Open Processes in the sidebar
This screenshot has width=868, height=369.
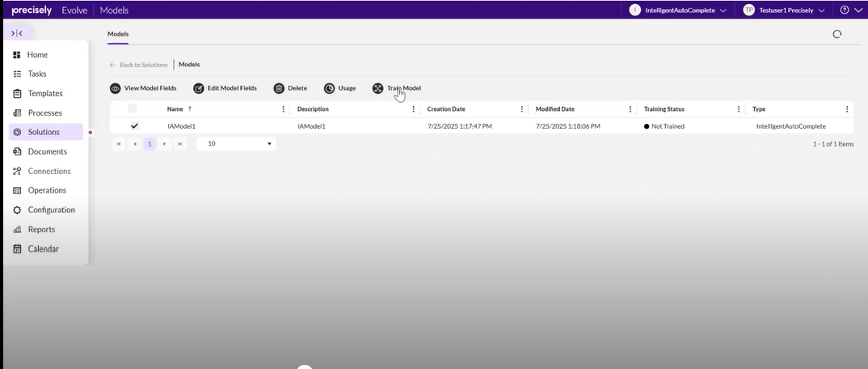[44, 113]
